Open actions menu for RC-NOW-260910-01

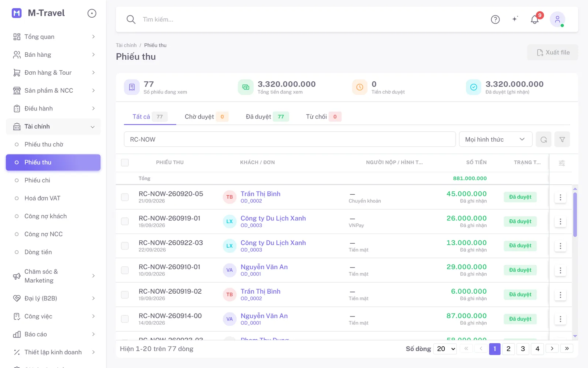click(x=560, y=270)
